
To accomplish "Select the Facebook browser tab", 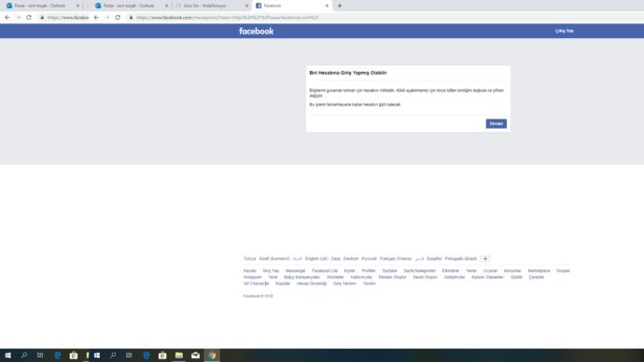I will pos(291,6).
